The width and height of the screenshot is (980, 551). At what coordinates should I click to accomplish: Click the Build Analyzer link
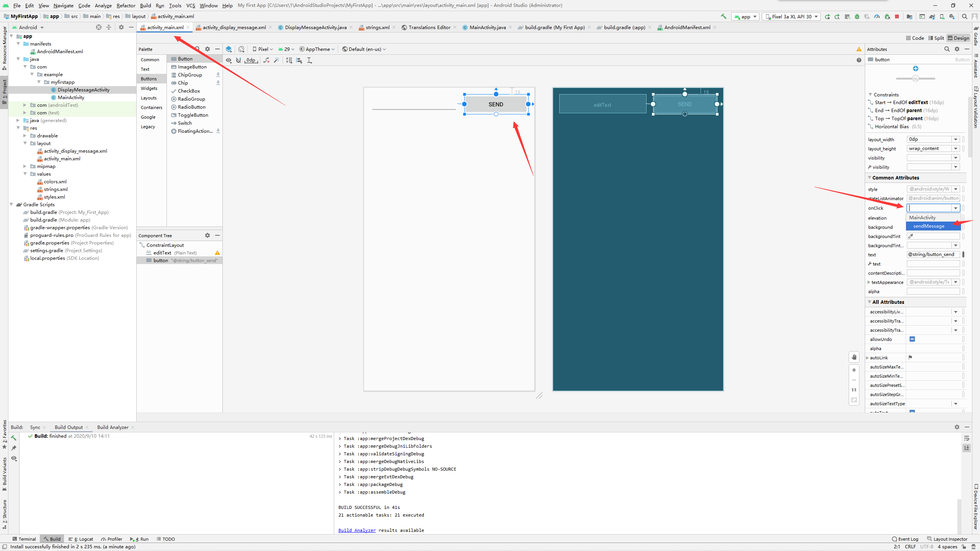tap(357, 530)
